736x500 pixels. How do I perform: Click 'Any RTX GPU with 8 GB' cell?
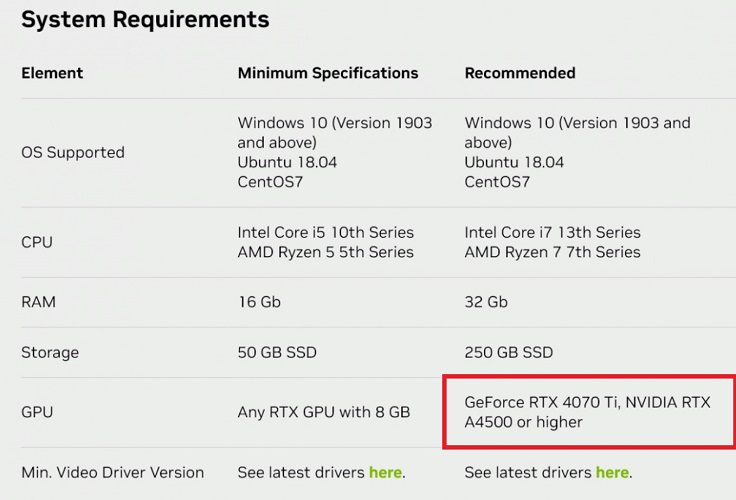[x=324, y=412]
